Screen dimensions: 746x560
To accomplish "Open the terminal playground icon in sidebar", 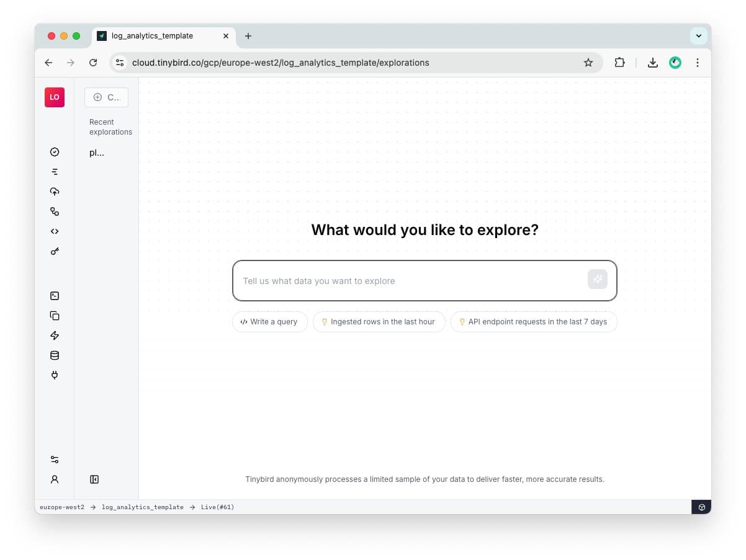I will tap(55, 296).
